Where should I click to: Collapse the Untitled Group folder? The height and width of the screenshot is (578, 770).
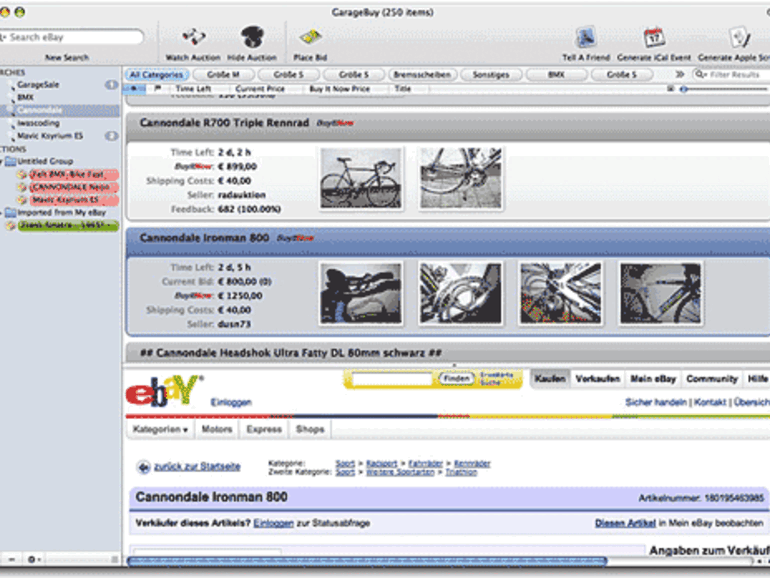tap(2, 162)
